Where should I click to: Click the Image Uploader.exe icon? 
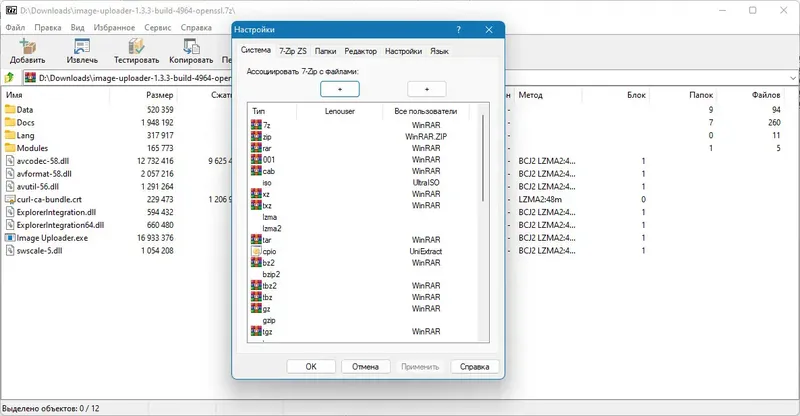pos(10,238)
